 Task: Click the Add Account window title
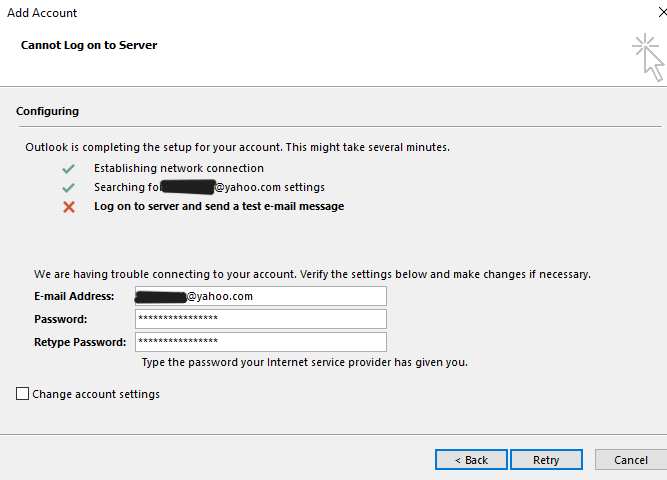[42, 13]
